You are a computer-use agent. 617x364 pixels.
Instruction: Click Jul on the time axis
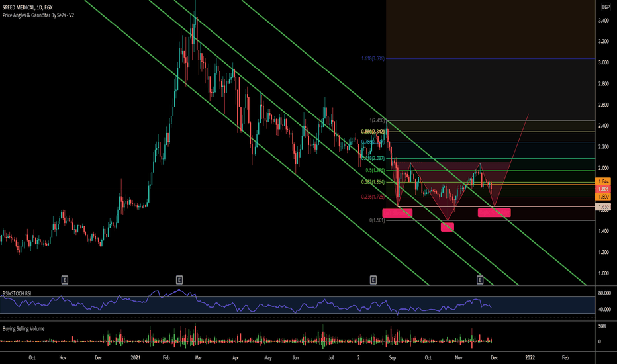point(331,357)
